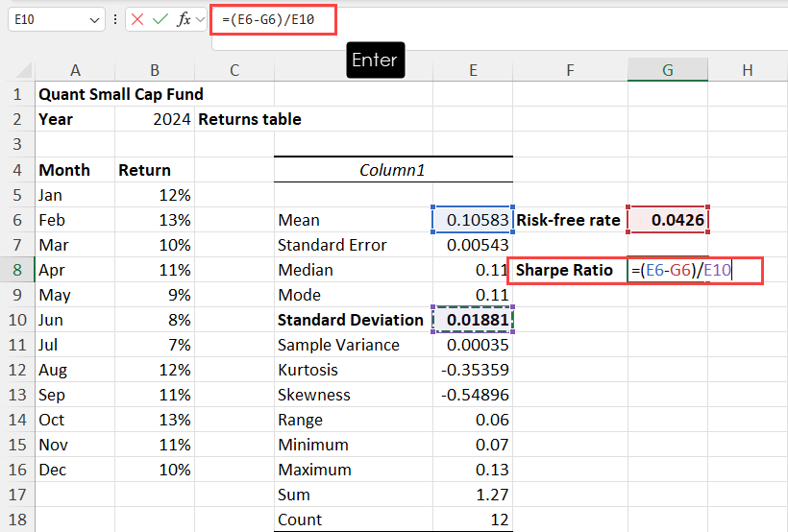
Task: Select column H header
Action: click(748, 70)
